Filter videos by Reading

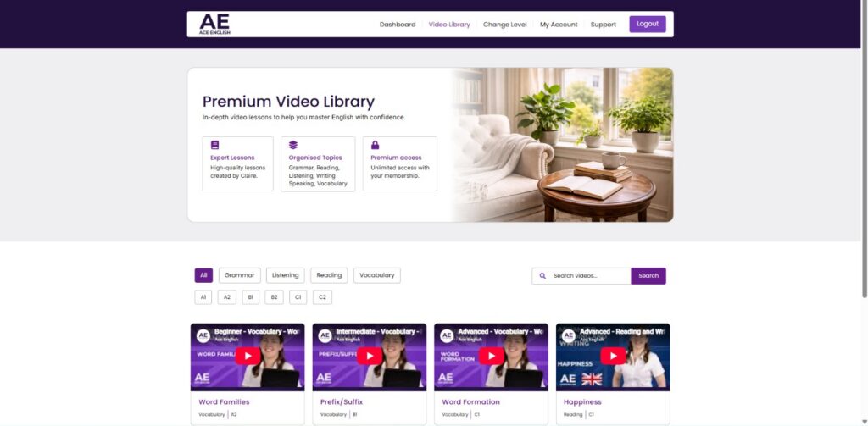coord(329,275)
